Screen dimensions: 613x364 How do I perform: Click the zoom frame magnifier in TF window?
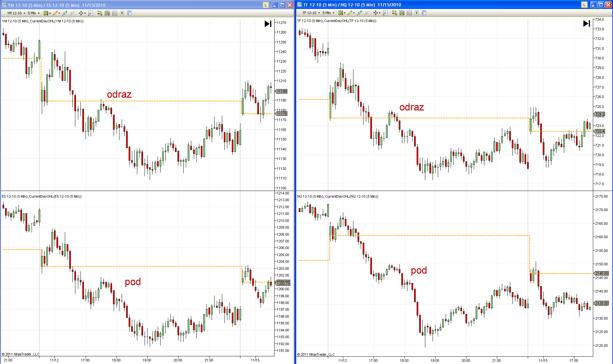385,13
